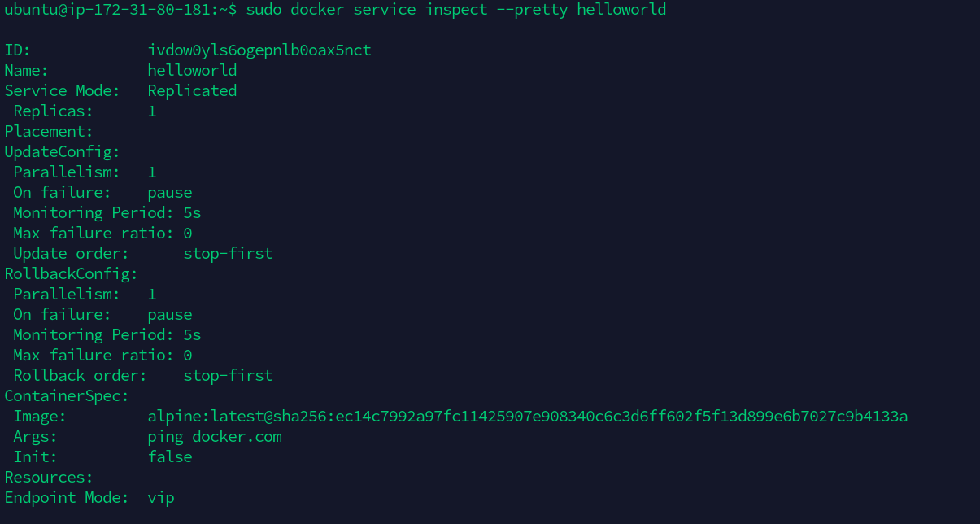
Task: Click the ubuntu@ip-172-31-80-181 prompt text
Action: pyautogui.click(x=111, y=10)
